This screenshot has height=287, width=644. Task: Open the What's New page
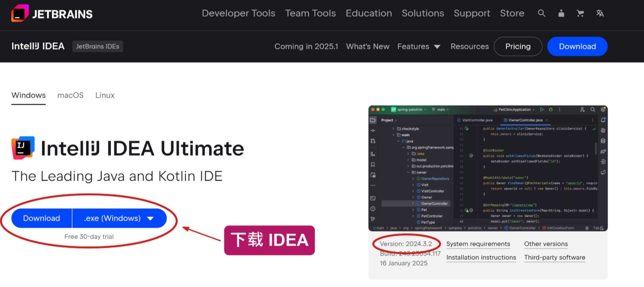point(368,46)
